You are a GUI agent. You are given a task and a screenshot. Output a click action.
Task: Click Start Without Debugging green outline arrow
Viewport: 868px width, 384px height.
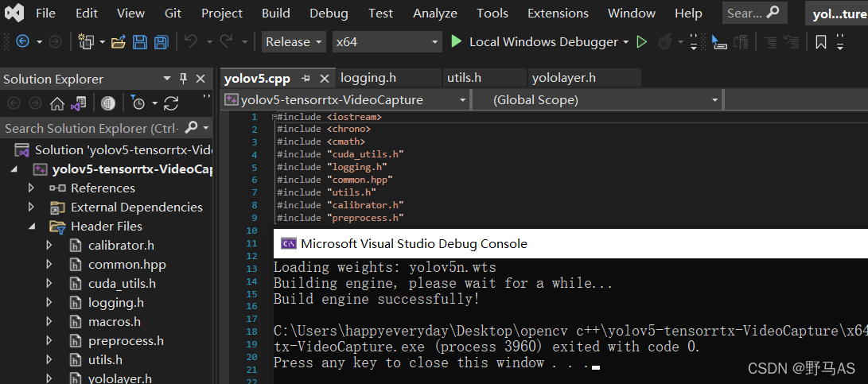(x=642, y=42)
